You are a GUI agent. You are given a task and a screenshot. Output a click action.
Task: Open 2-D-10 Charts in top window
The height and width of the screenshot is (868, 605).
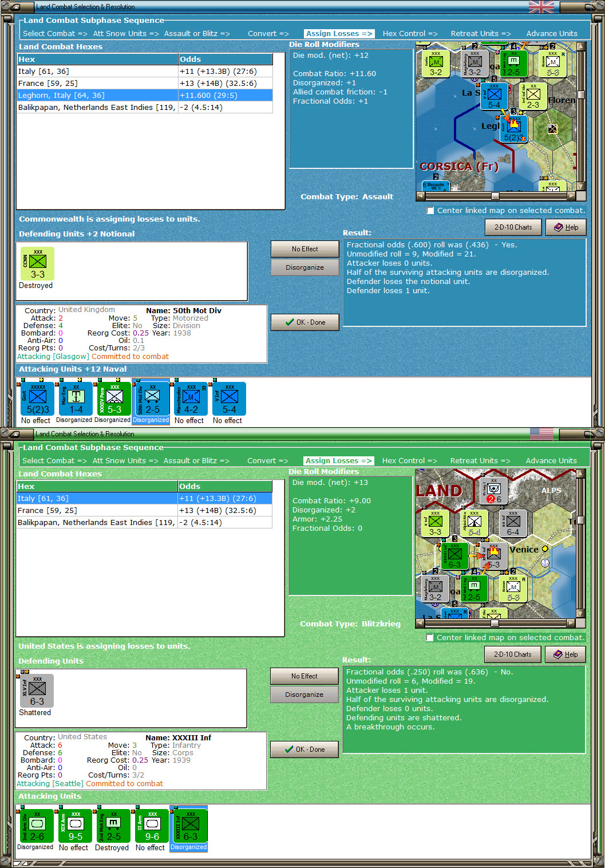pos(513,227)
